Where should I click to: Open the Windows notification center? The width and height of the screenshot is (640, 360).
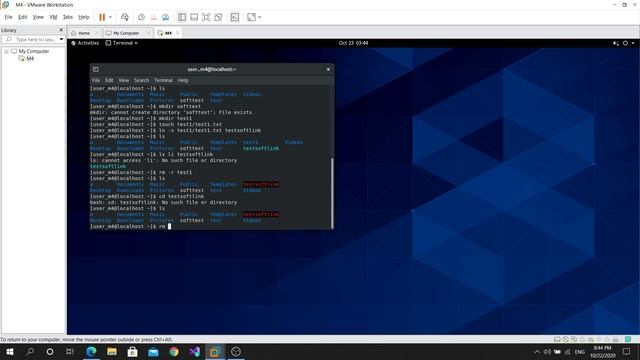click(627, 351)
